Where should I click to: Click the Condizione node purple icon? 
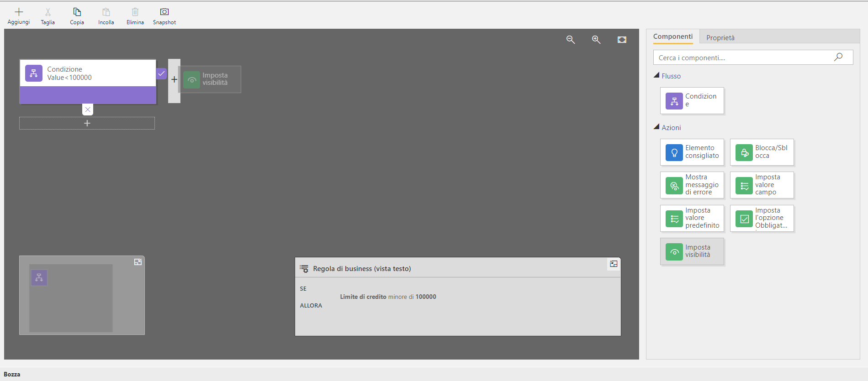(34, 73)
